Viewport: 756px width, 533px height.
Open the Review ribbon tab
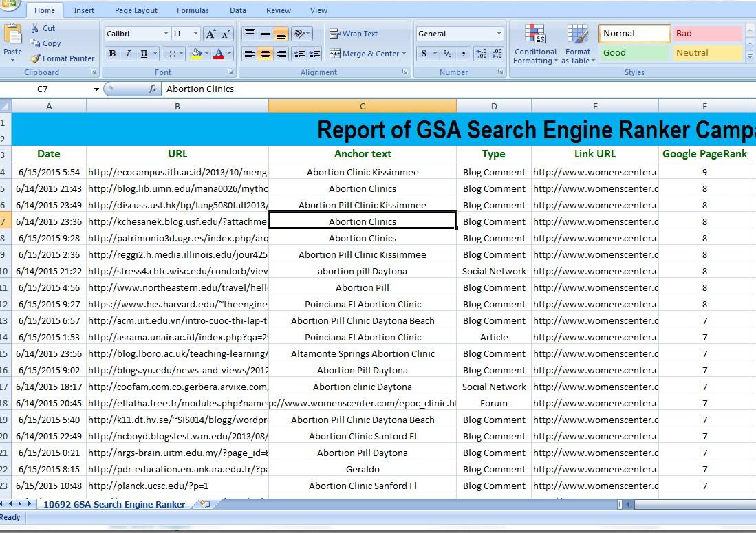click(278, 10)
